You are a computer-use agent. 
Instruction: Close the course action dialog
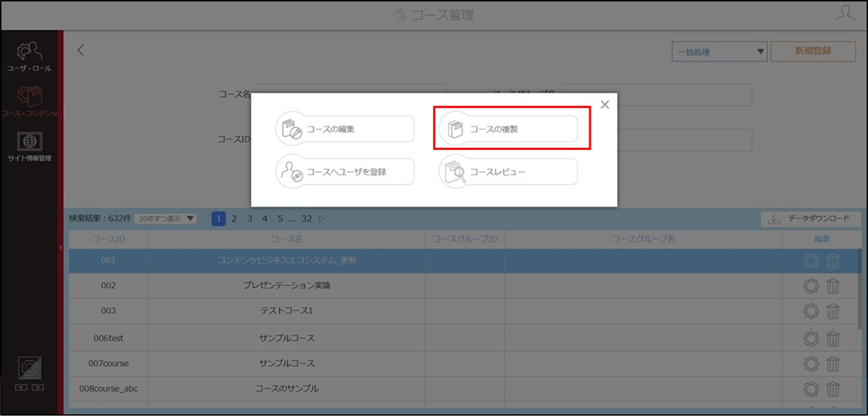pos(605,104)
